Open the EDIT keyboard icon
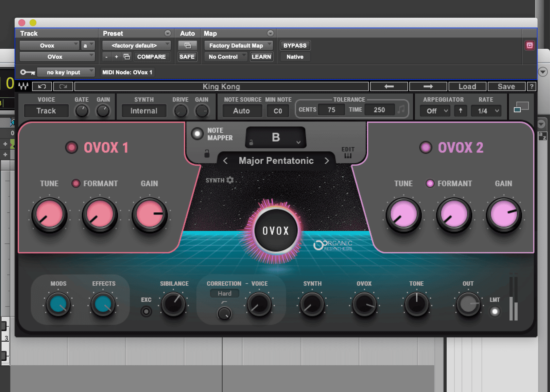This screenshot has width=550, height=392. tap(348, 155)
